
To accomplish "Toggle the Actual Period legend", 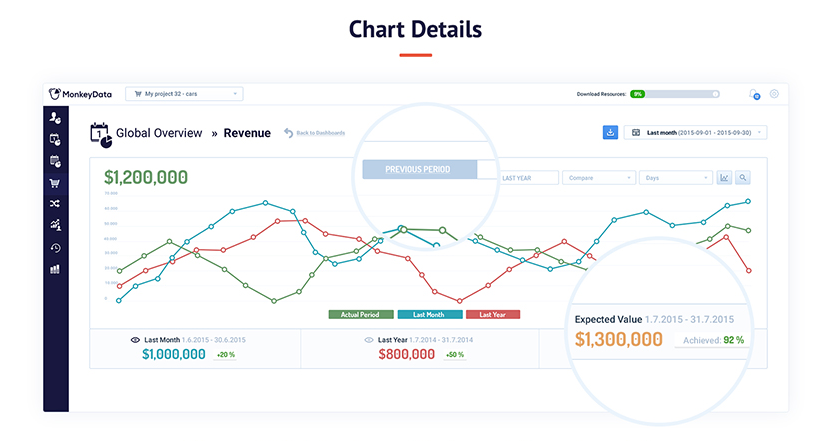I will point(361,314).
